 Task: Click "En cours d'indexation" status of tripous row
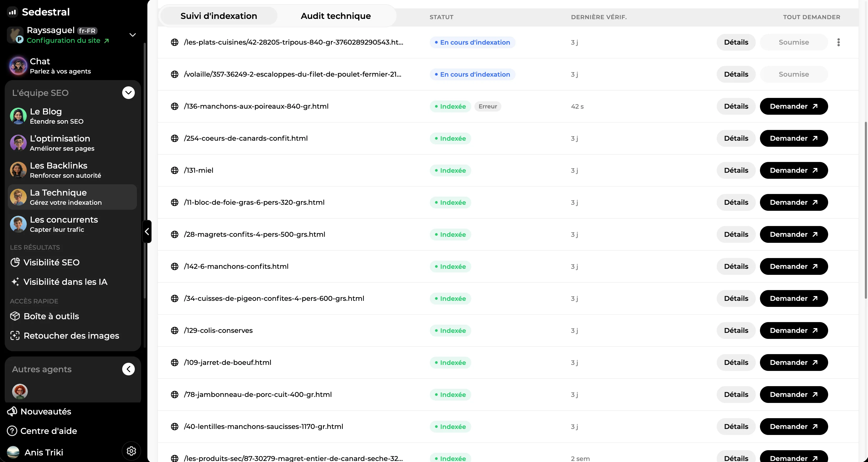(472, 42)
